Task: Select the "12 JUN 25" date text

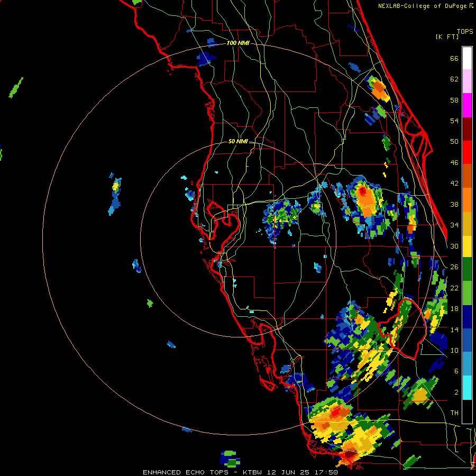Action: [289, 472]
